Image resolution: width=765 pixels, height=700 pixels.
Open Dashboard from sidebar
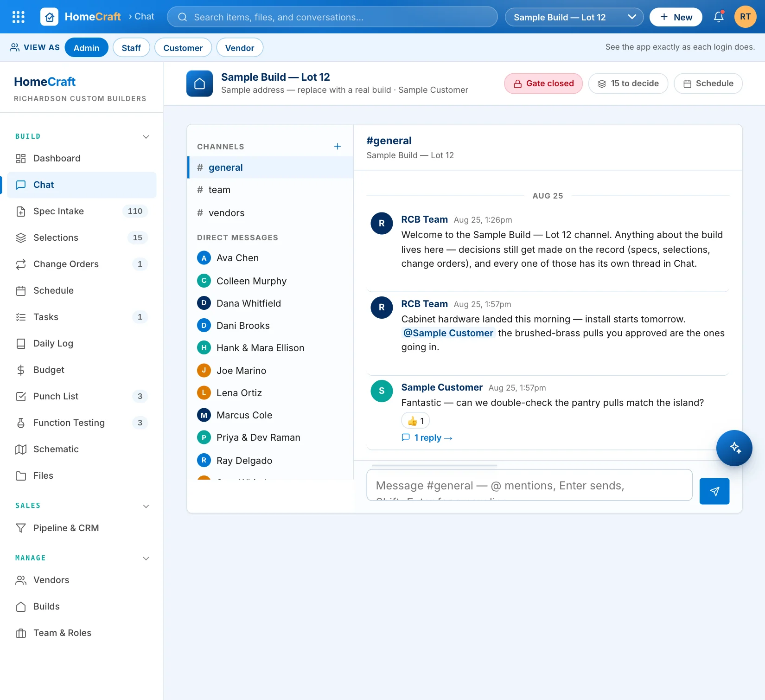(x=82, y=159)
